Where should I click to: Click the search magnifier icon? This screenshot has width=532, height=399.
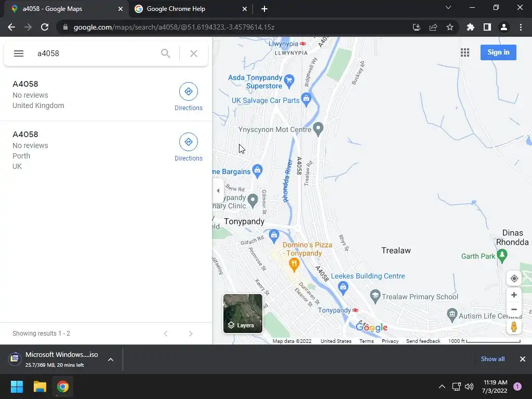click(x=166, y=54)
